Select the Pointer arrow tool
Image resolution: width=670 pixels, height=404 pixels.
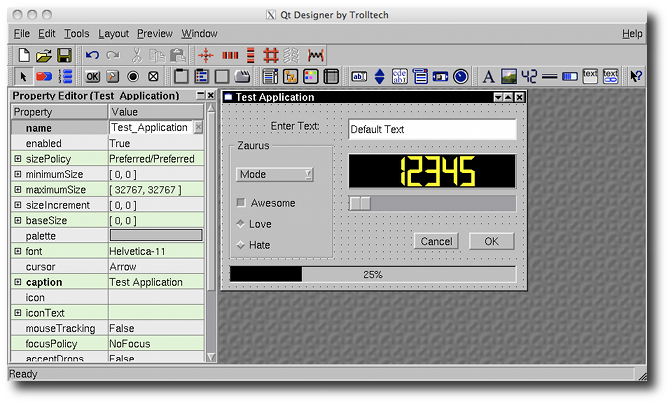[x=23, y=76]
